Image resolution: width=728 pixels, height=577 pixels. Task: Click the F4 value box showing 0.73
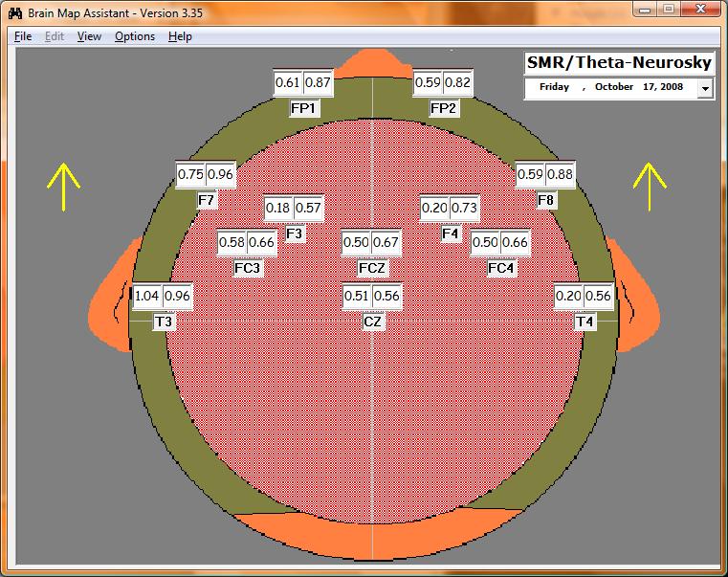464,208
